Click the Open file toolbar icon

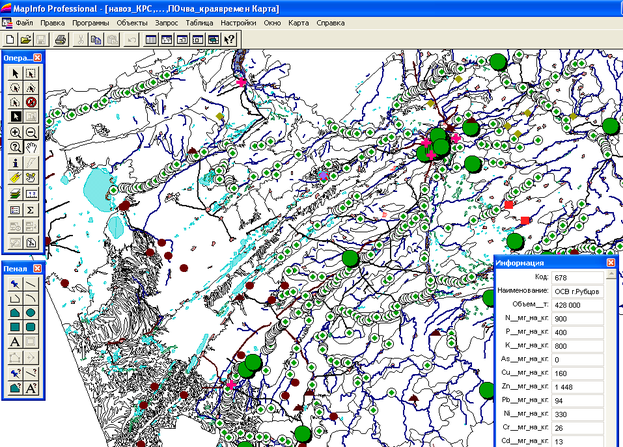click(x=24, y=38)
